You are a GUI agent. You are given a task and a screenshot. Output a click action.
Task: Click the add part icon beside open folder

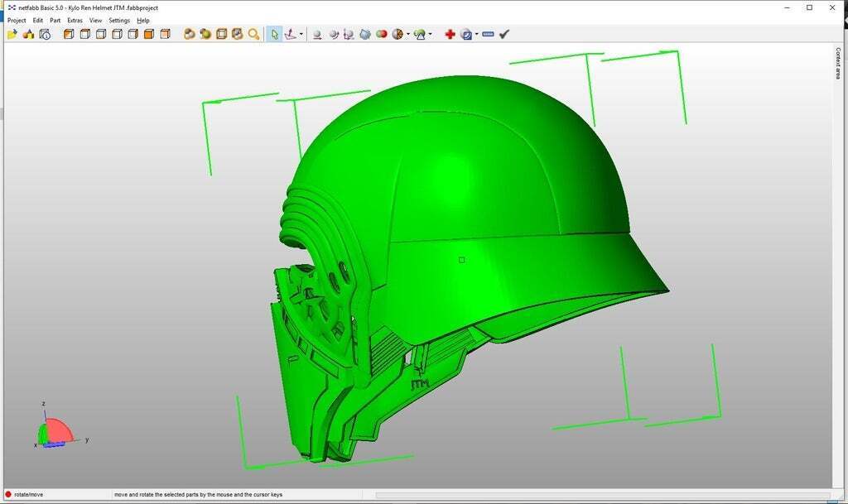pyautogui.click(x=28, y=35)
